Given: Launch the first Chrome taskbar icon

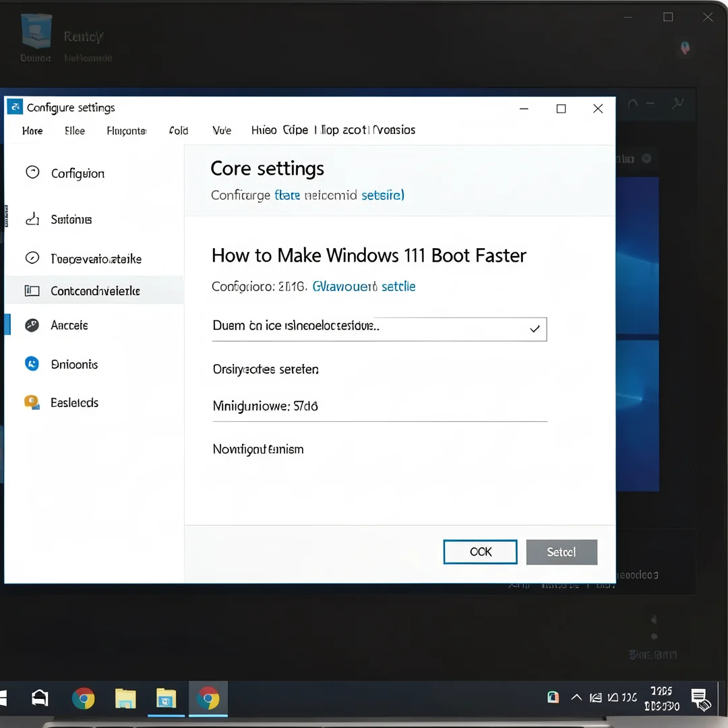Looking at the screenshot, I should [84, 698].
